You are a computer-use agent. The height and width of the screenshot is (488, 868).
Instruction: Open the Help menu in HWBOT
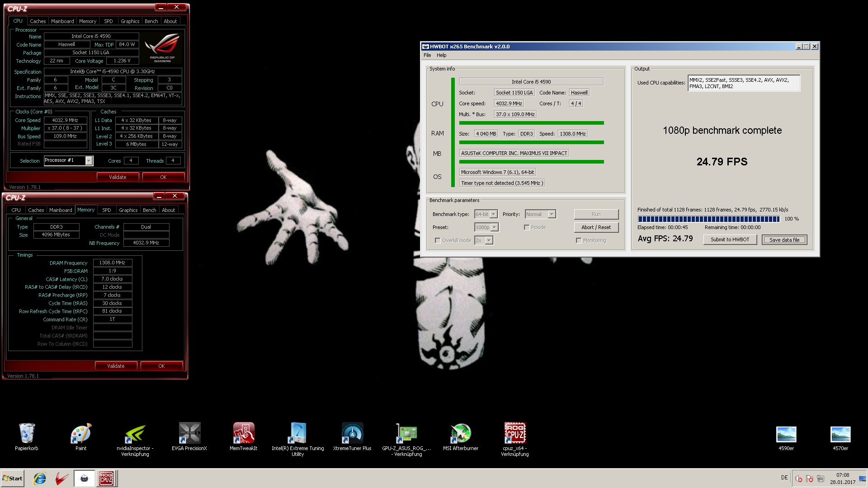(x=441, y=55)
